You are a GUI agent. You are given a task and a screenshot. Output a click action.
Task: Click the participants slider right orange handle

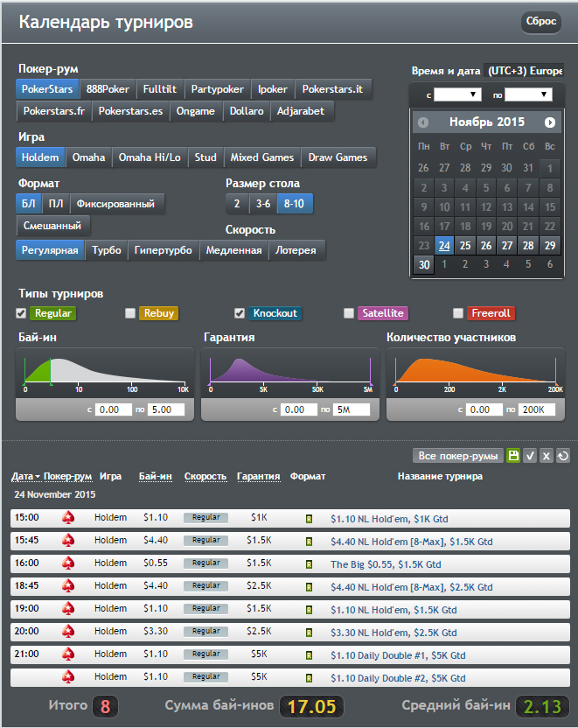[x=556, y=383]
